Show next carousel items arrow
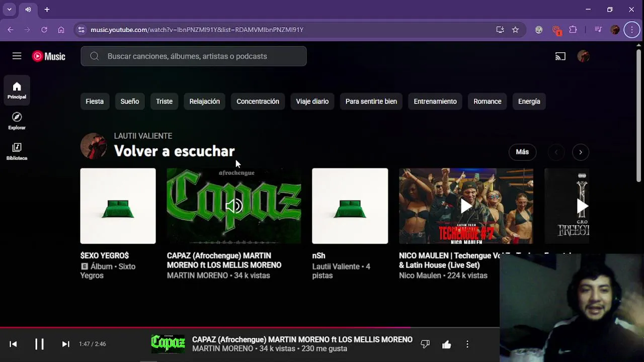This screenshot has height=362, width=644. tap(581, 152)
